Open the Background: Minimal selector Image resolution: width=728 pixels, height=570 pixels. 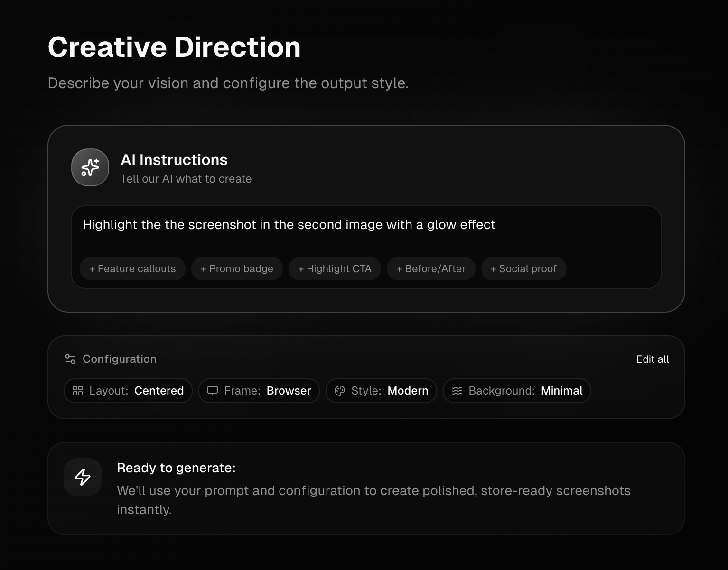[x=517, y=390]
